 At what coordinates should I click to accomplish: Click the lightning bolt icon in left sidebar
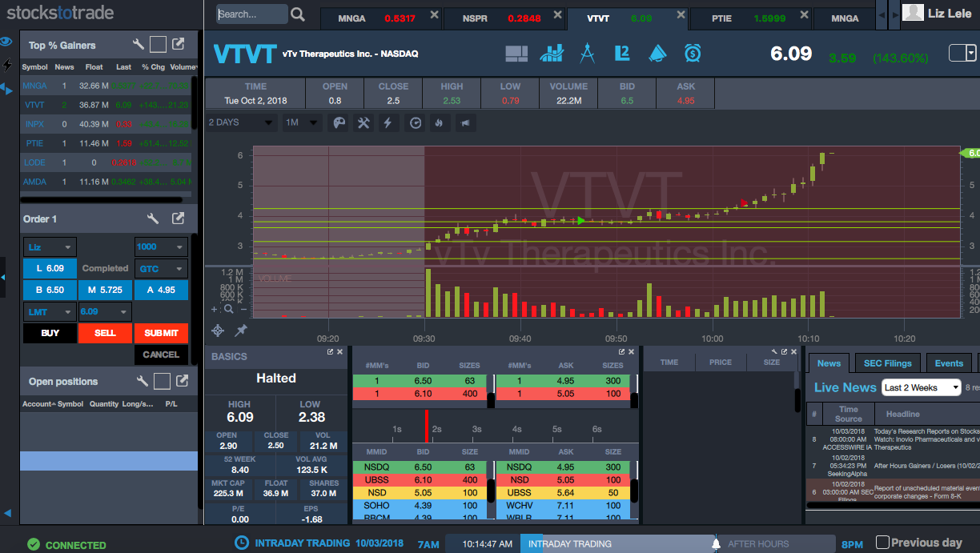(7, 65)
